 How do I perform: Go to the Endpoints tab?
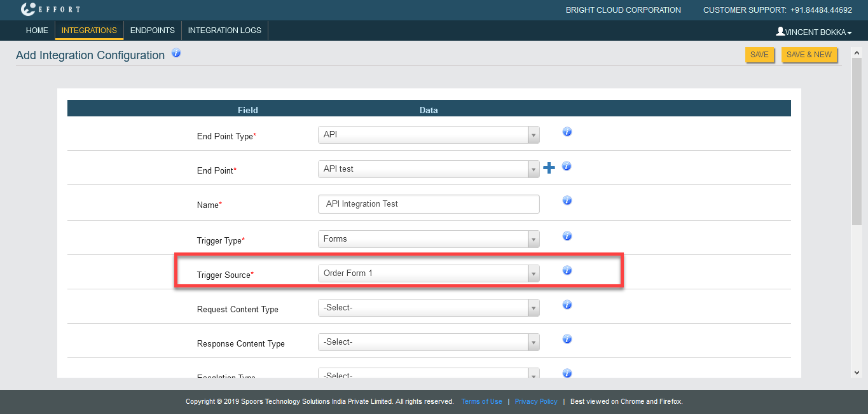[152, 31]
